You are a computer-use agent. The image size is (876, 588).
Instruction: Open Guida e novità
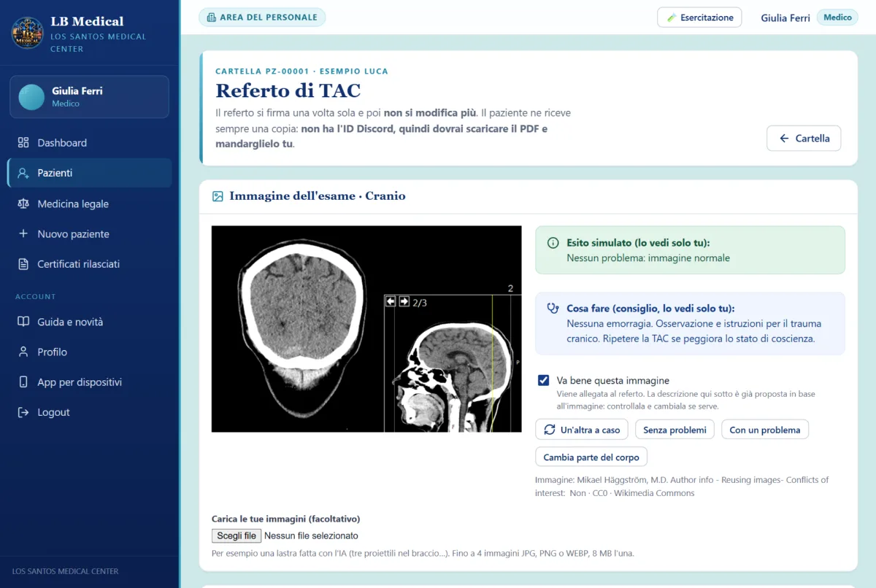tap(89, 322)
